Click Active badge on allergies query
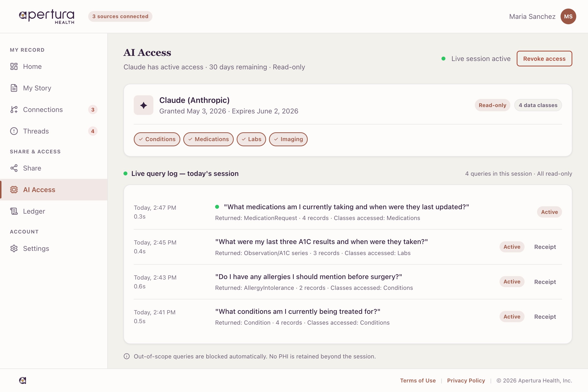 512,282
